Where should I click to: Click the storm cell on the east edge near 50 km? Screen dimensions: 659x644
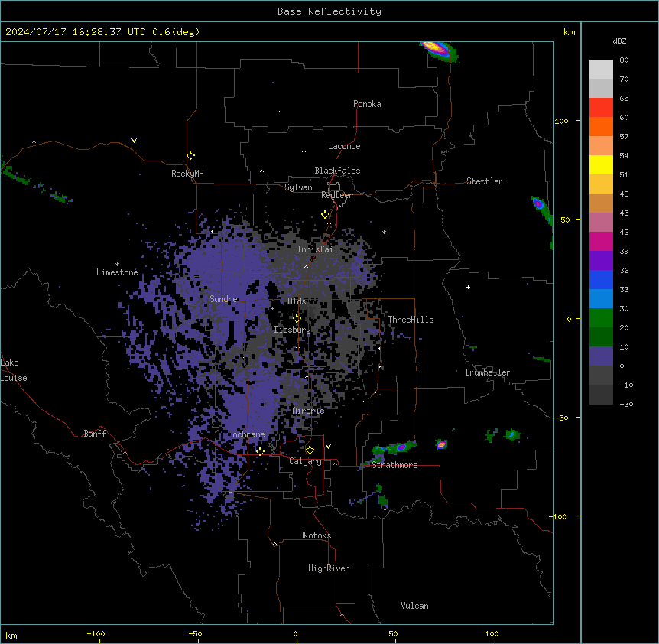[x=542, y=210]
